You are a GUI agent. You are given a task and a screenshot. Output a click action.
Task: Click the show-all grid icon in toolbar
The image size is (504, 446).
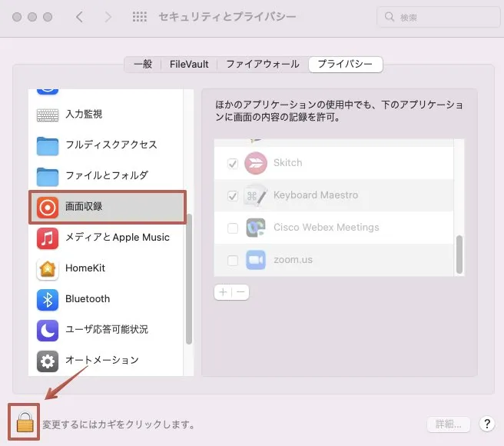point(140,17)
